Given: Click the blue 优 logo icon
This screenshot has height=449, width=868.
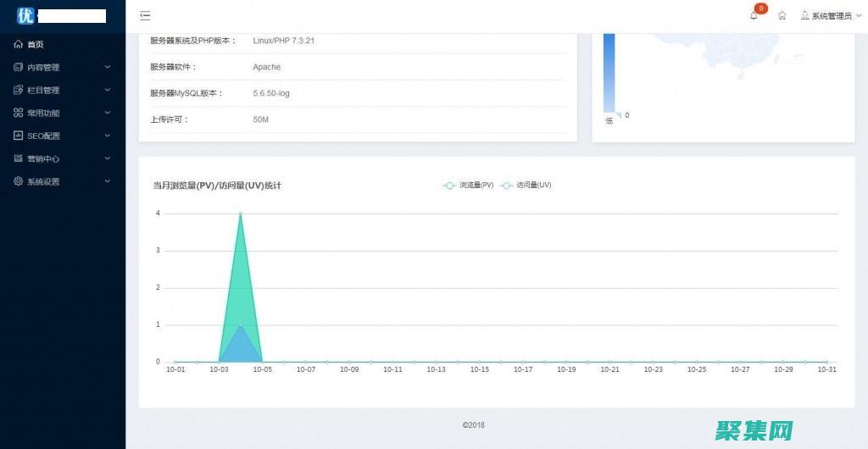Looking at the screenshot, I should [x=25, y=15].
